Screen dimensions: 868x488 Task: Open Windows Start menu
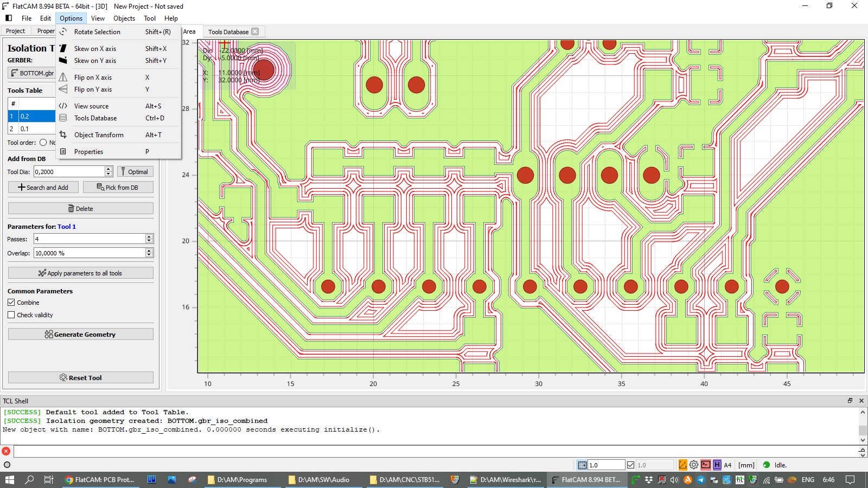coord(9,479)
